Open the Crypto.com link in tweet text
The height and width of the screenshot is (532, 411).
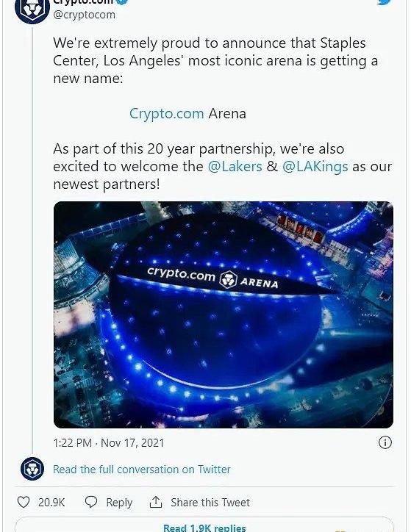pyautogui.click(x=167, y=114)
